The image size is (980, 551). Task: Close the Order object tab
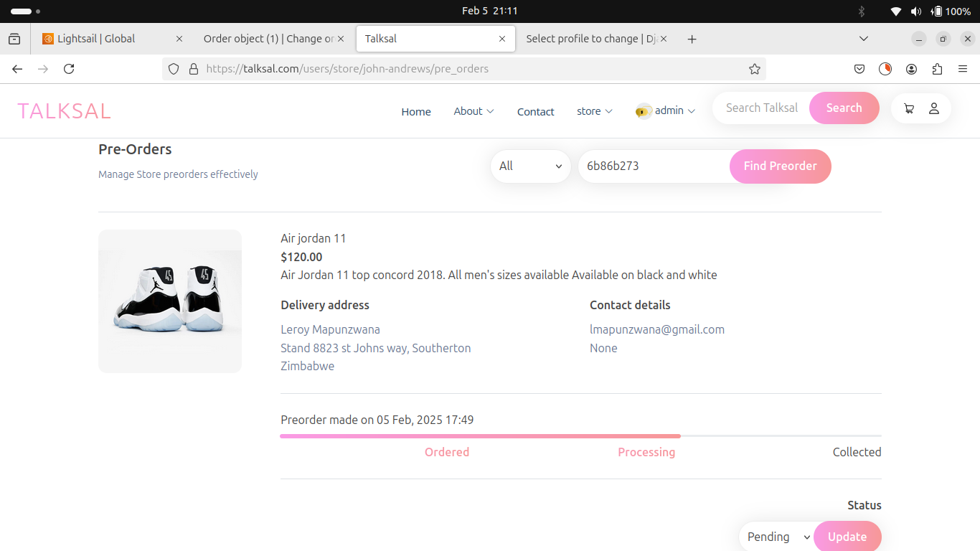tap(341, 39)
